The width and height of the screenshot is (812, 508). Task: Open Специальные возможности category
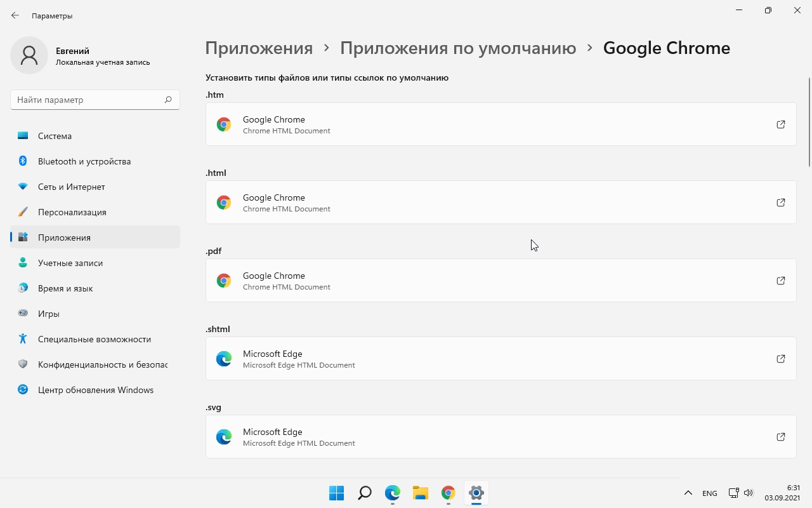coord(95,339)
